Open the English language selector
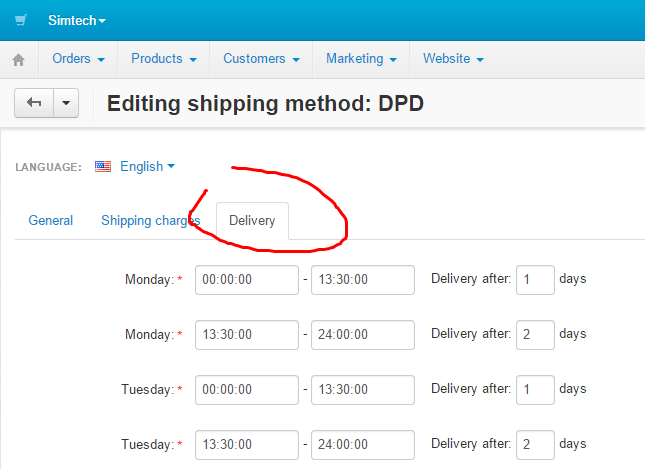This screenshot has width=645, height=469. (x=147, y=167)
